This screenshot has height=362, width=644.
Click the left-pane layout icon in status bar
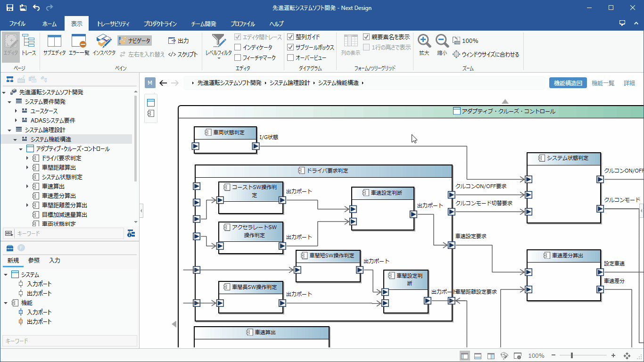pyautogui.click(x=464, y=356)
